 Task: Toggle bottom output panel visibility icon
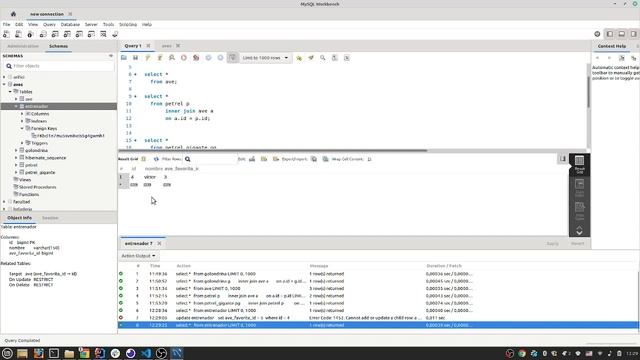(x=622, y=34)
